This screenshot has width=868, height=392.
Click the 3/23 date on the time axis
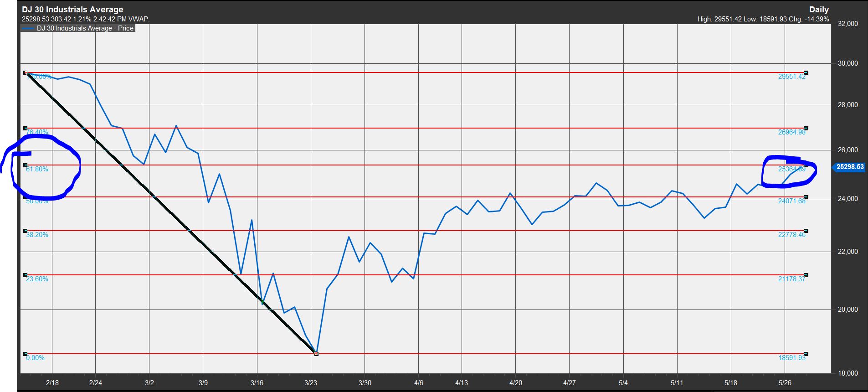311,383
